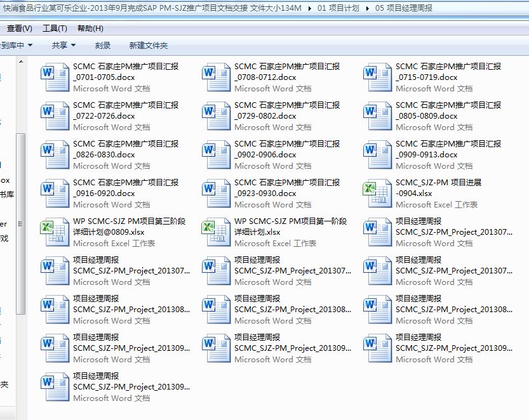Image resolution: width=529 pixels, height=420 pixels.
Task: Select Word icon for 汇报_0729-0802.docx
Action: (215, 116)
